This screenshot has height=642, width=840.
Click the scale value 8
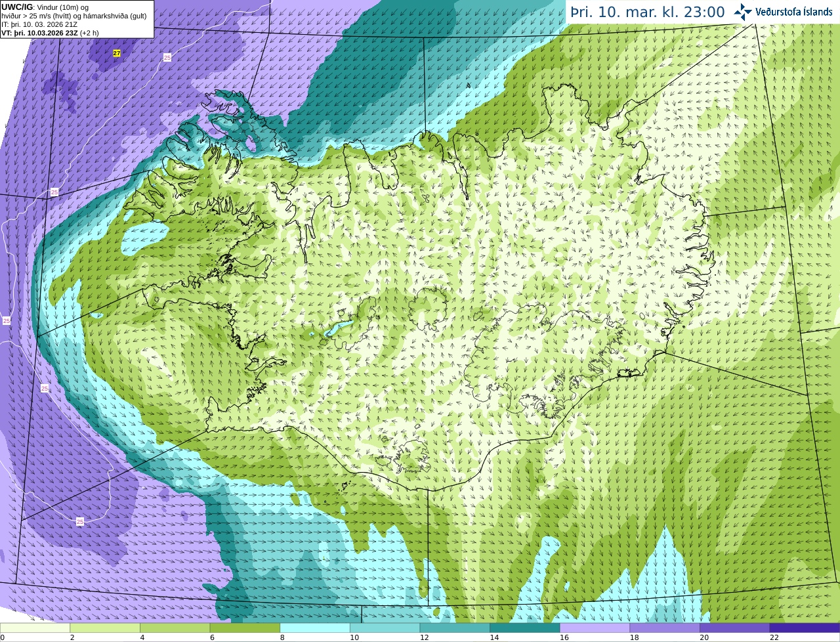click(282, 637)
